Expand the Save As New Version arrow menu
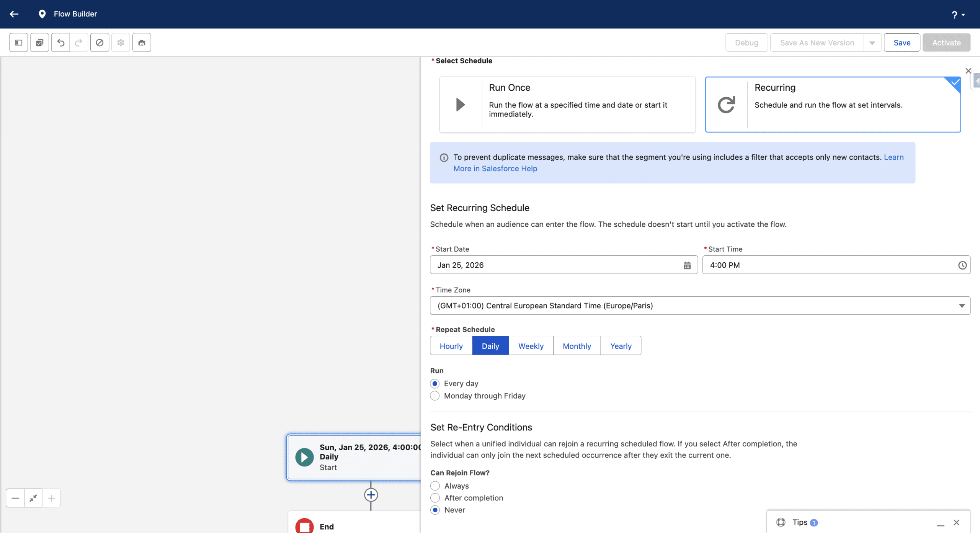980x533 pixels. click(x=872, y=43)
